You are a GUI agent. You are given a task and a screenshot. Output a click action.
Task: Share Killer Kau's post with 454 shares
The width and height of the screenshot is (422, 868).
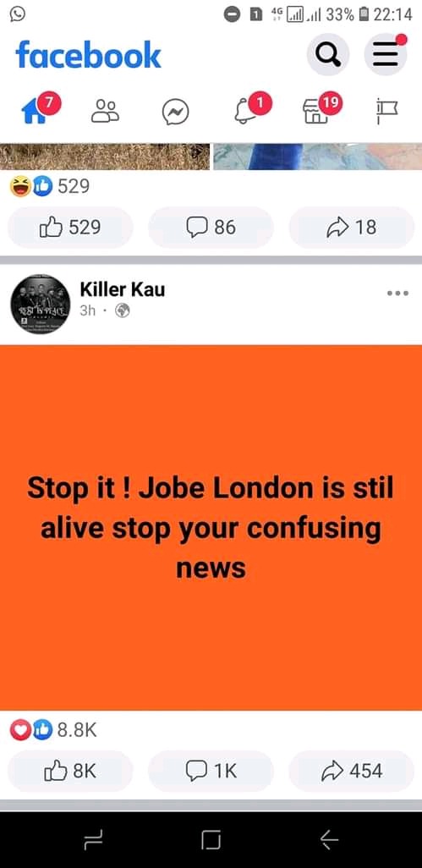351,771
